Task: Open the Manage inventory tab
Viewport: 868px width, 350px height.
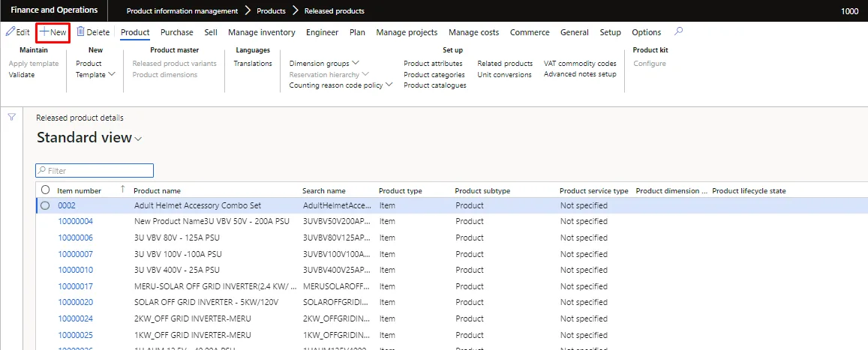Action: coord(261,32)
